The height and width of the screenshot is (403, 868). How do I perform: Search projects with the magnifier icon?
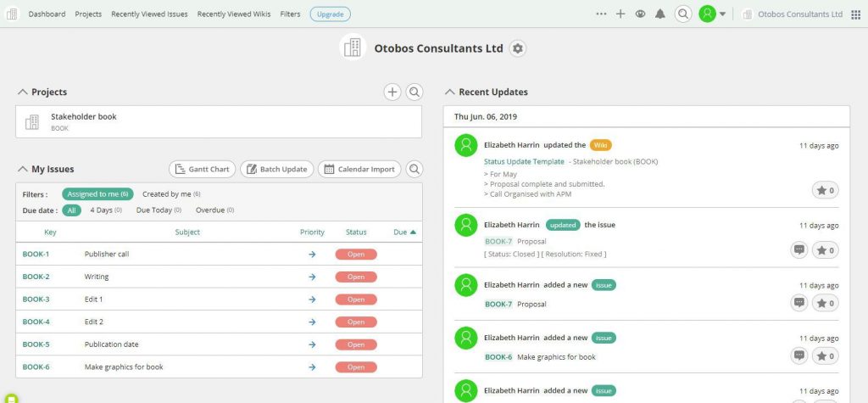(414, 92)
